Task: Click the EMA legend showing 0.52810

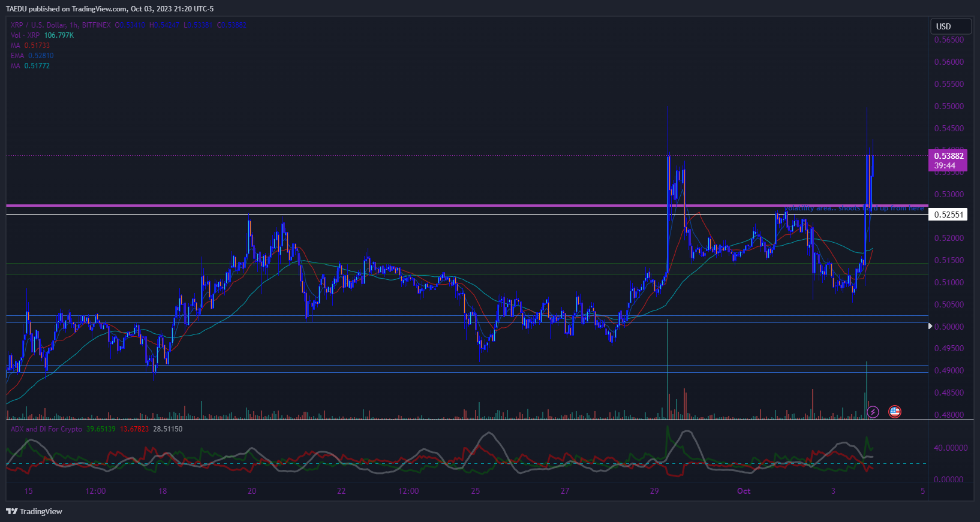Action: click(x=32, y=56)
